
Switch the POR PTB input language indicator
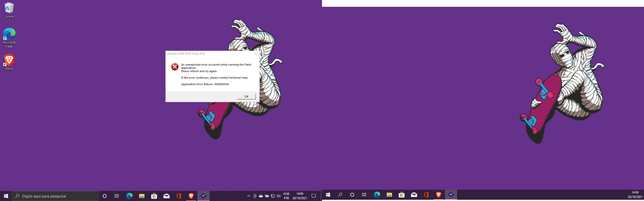coord(286,196)
